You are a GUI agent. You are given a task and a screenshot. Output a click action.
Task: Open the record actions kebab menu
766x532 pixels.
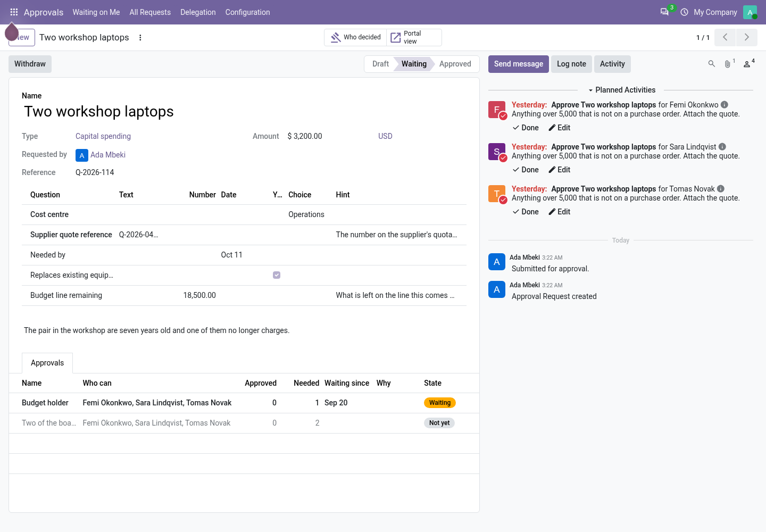pos(140,38)
